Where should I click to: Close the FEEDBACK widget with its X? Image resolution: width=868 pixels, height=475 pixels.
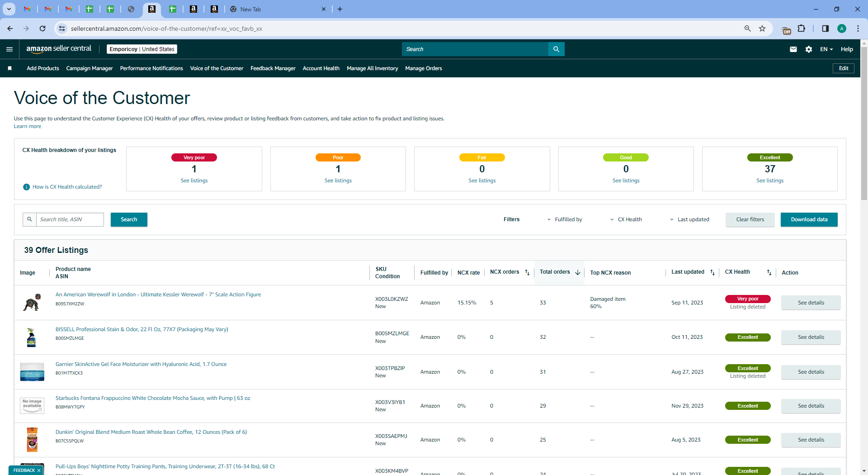pyautogui.click(x=39, y=470)
